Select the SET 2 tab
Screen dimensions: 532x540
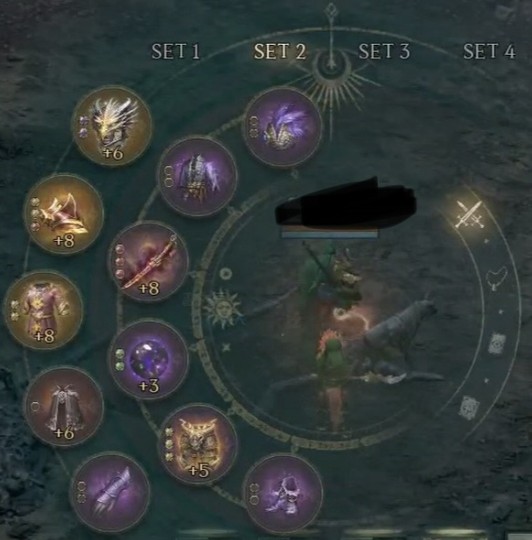pos(280,51)
